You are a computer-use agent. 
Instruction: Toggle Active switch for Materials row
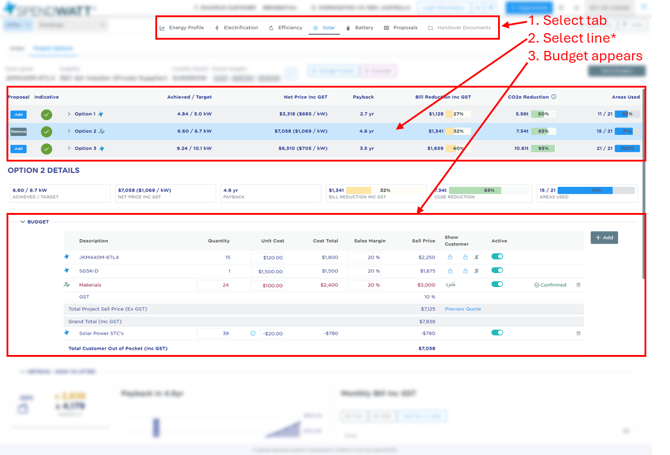(x=497, y=284)
